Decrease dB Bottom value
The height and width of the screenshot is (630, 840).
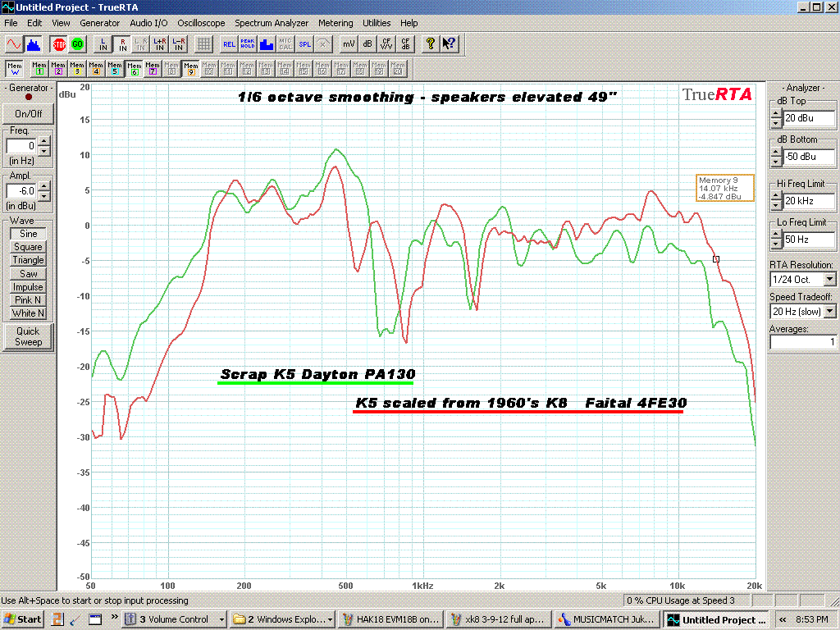776,162
